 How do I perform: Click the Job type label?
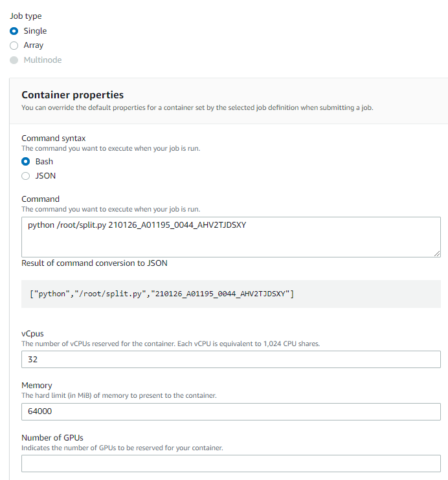click(x=26, y=16)
